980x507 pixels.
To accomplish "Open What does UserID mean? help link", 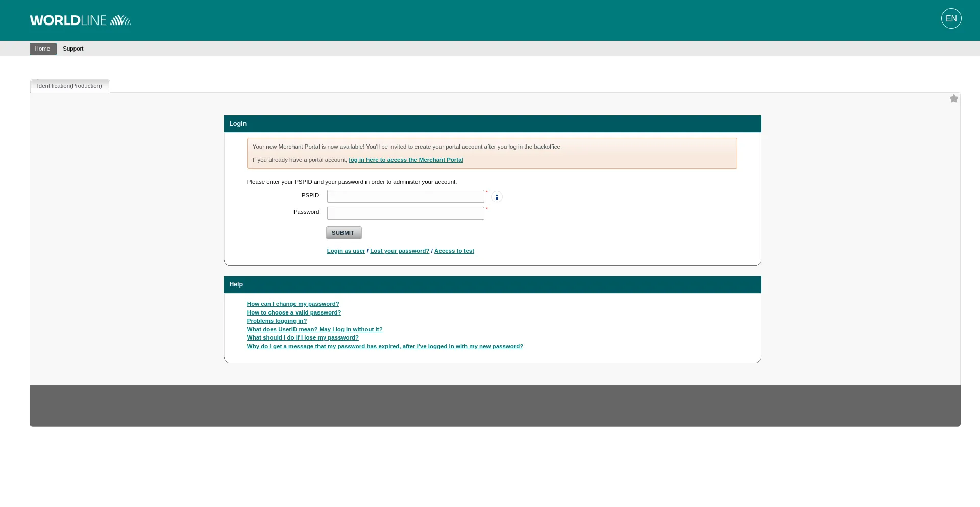I will [314, 329].
